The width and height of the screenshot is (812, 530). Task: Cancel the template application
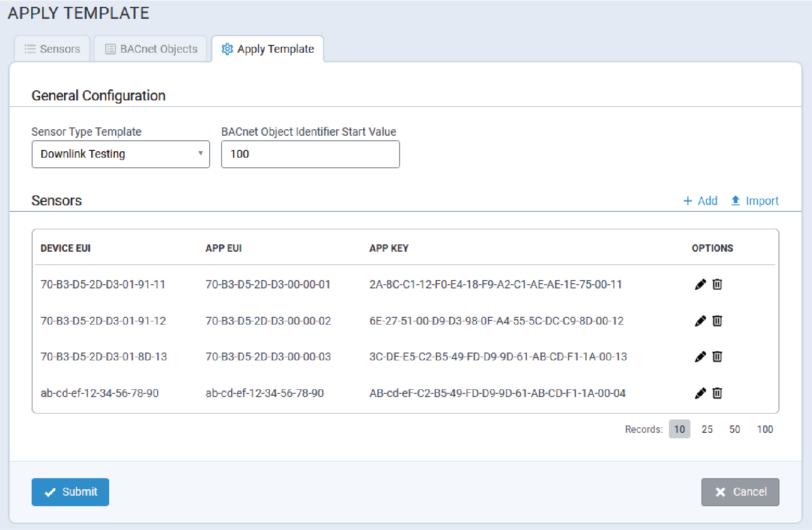(x=740, y=492)
